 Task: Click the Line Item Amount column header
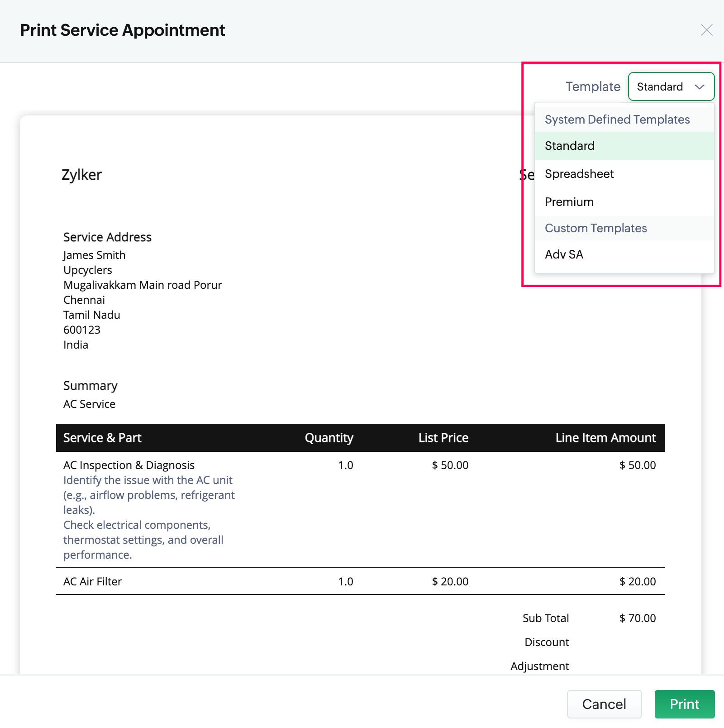coord(605,438)
